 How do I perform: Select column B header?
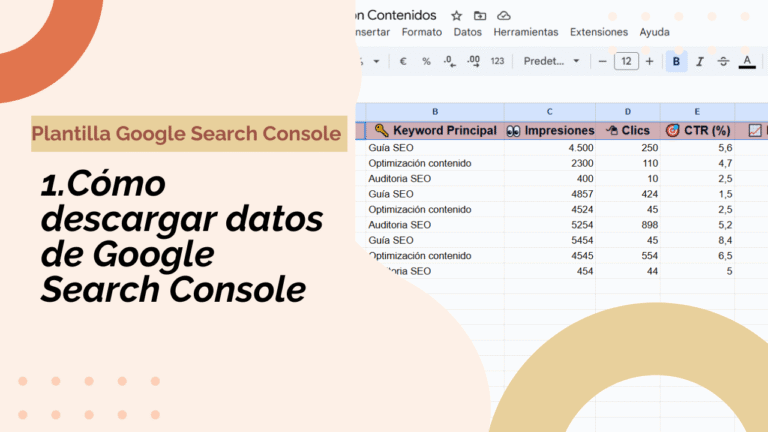(x=435, y=112)
